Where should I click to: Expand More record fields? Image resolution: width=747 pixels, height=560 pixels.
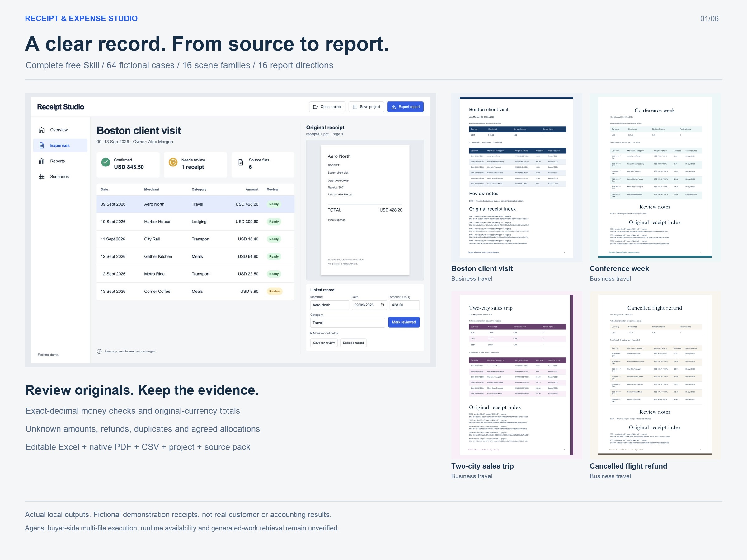[324, 333]
